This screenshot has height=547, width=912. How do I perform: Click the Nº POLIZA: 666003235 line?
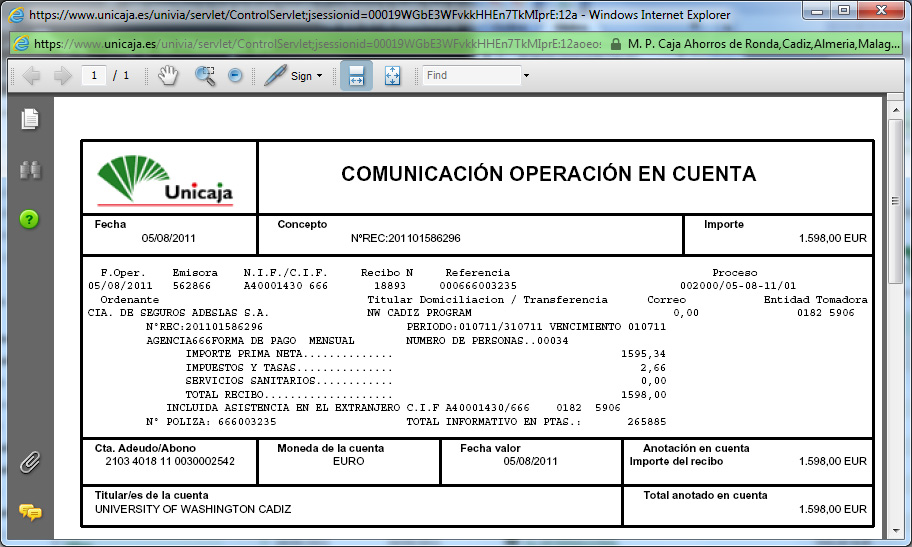211,422
